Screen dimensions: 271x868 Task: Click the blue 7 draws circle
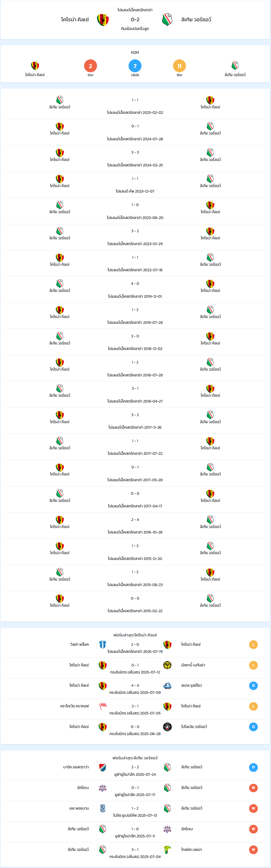pos(135,66)
